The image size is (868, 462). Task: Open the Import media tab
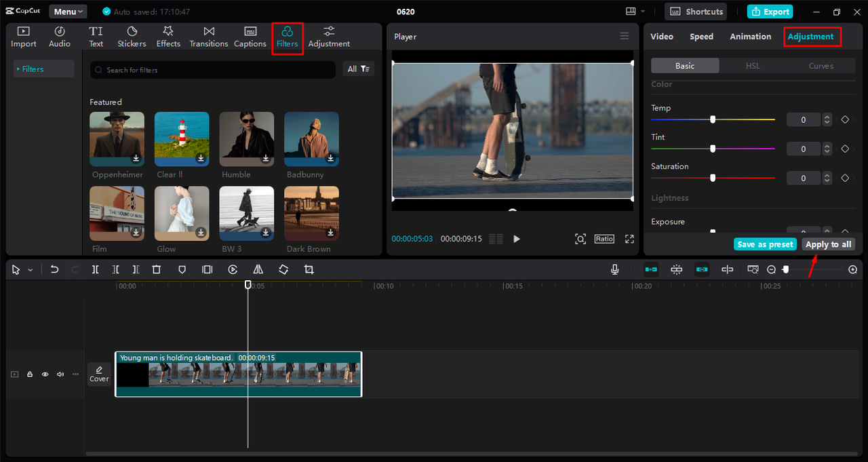(x=24, y=37)
